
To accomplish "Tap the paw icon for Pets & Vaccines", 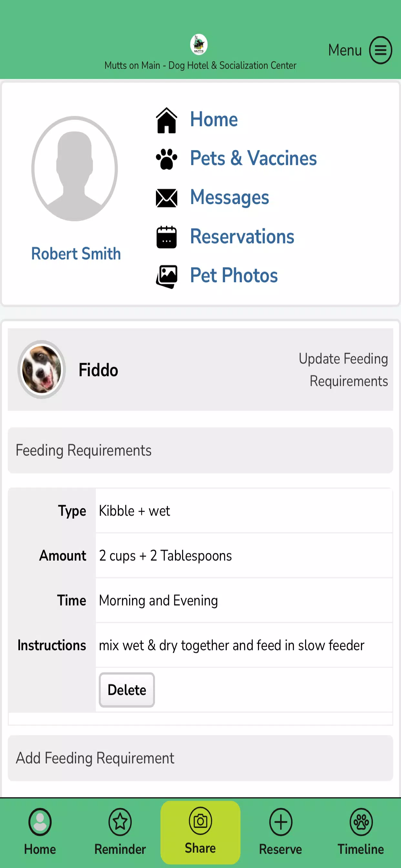I will [x=167, y=159].
